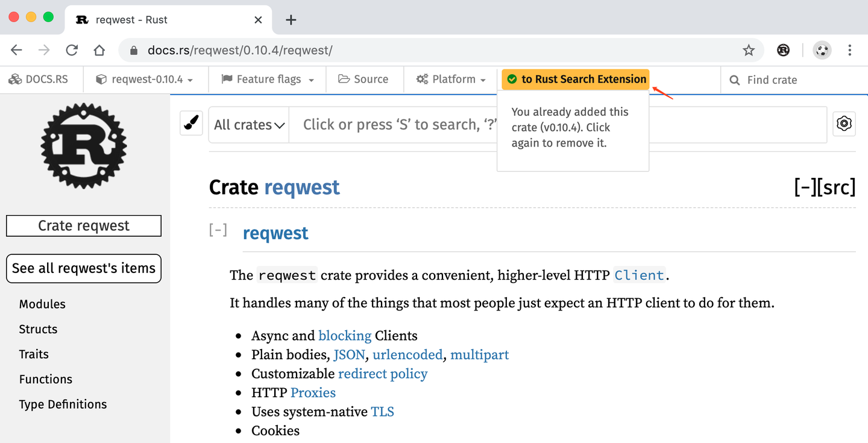Jump to Traits in sidebar
The height and width of the screenshot is (443, 868).
[x=34, y=354]
